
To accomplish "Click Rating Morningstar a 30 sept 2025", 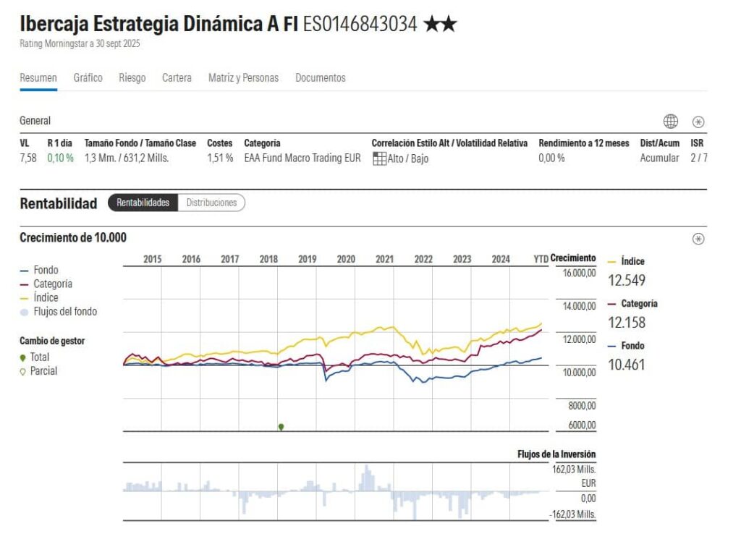I will [x=80, y=43].
